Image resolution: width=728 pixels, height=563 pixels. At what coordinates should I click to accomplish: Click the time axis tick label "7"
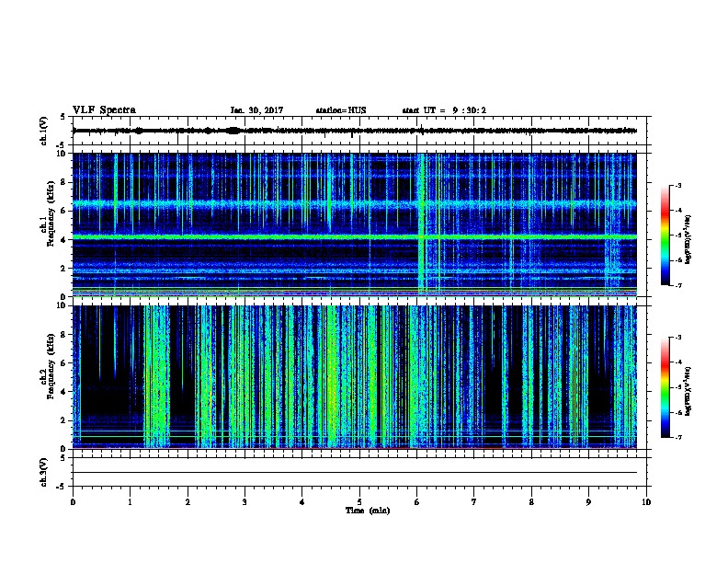click(474, 502)
